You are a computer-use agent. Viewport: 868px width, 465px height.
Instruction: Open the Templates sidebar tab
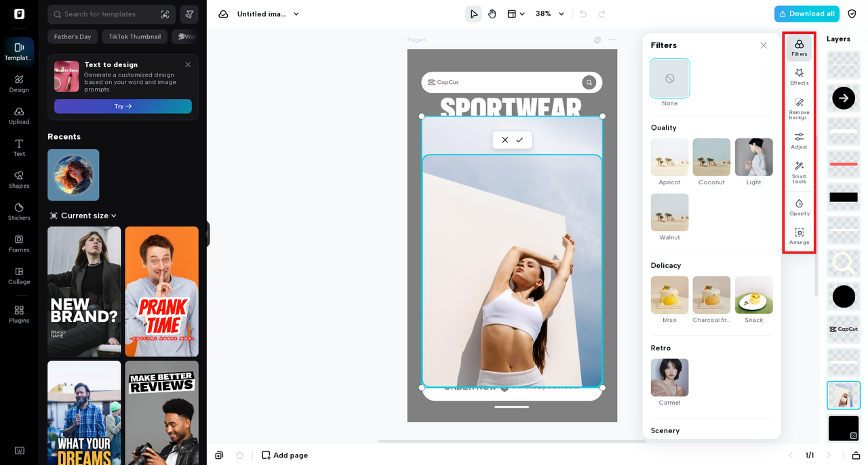(x=19, y=51)
